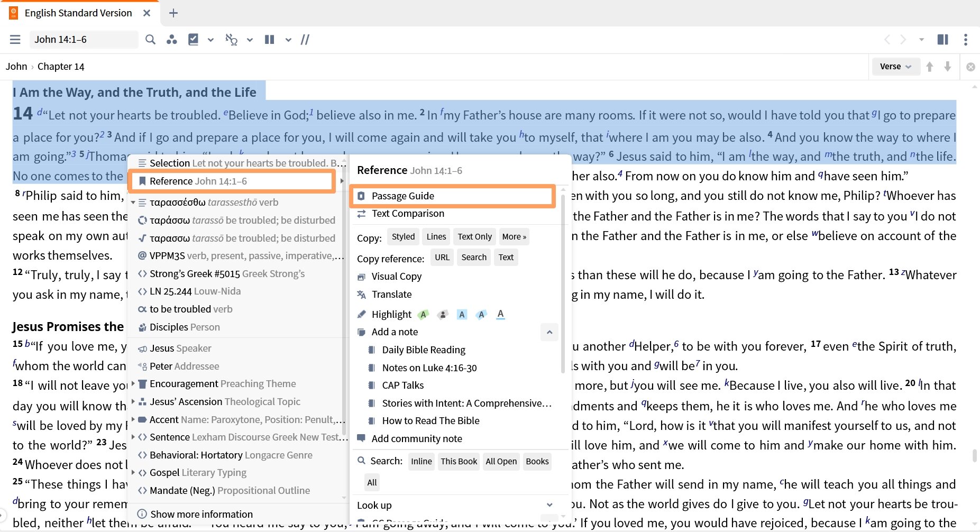980x532 pixels.
Task: Click the search magnifier icon in toolbar
Action: tap(151, 40)
